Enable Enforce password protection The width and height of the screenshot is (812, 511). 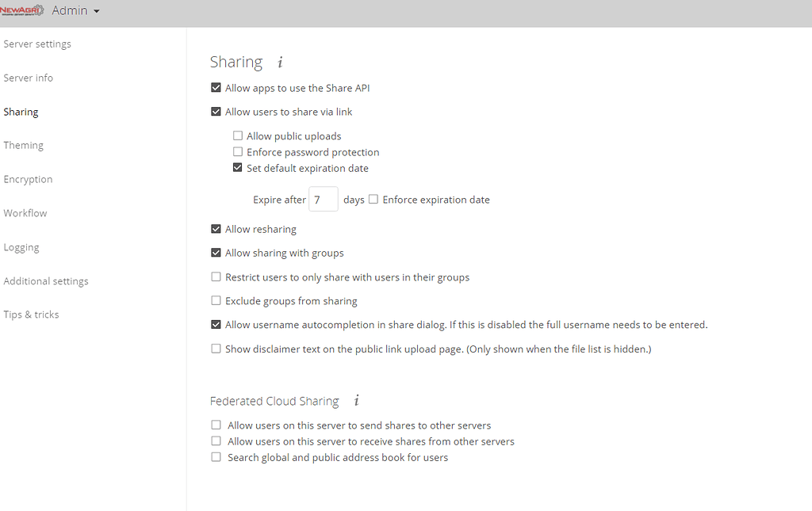click(x=237, y=151)
